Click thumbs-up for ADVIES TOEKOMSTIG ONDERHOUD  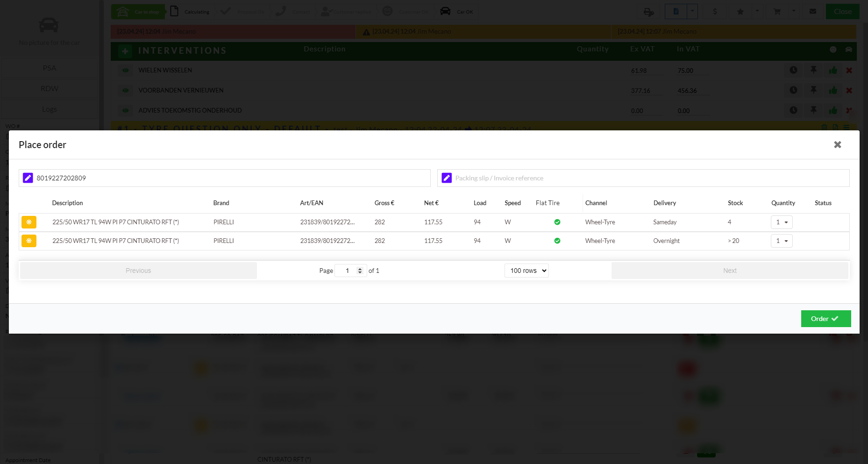click(x=833, y=110)
